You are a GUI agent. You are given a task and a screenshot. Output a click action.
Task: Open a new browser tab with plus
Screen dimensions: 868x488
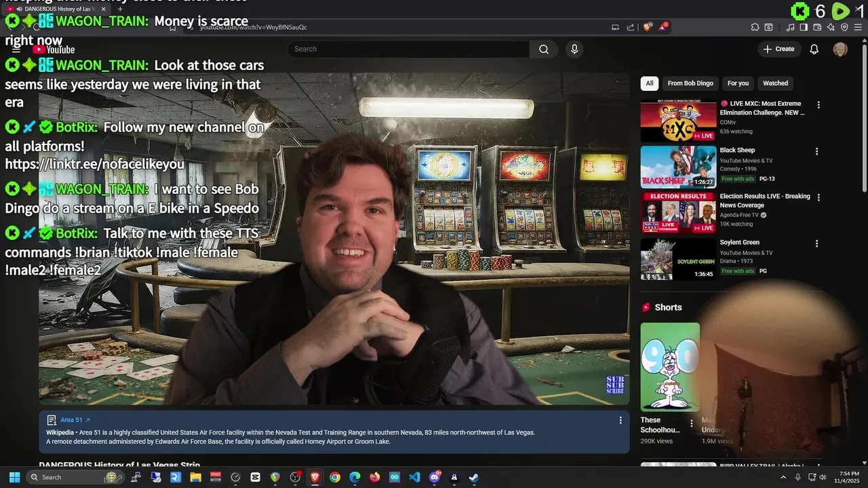pyautogui.click(x=120, y=9)
